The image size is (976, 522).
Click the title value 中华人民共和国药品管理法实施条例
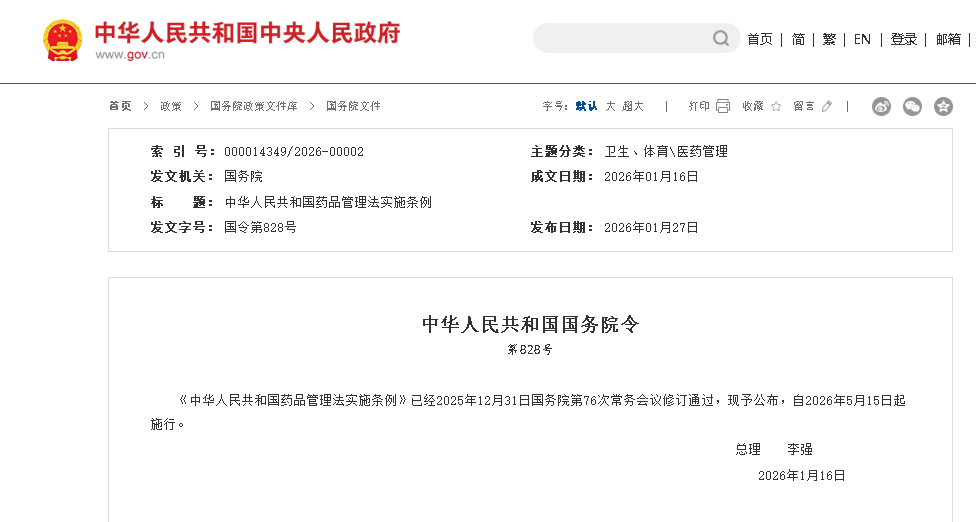(328, 202)
